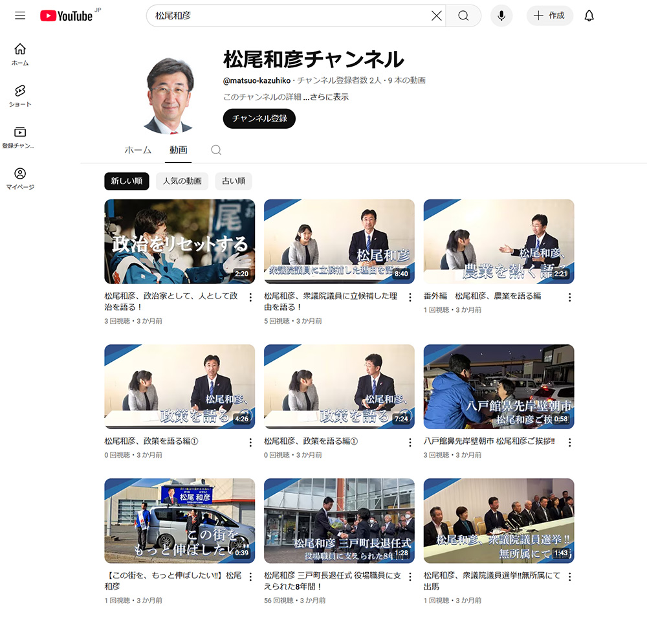The width and height of the screenshot is (647, 644).
Task: Search within channel using magnifier icon
Action: pos(216,150)
